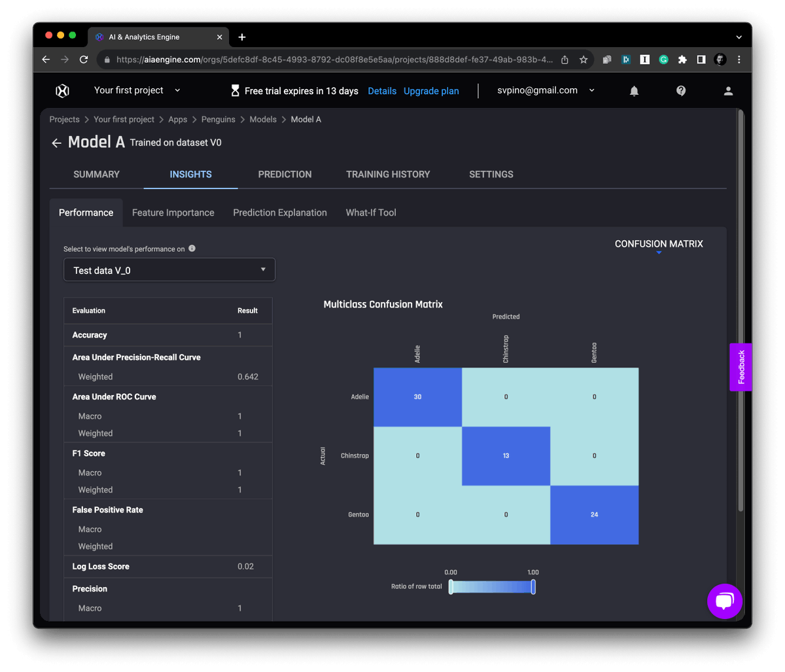Bookmark this page with star icon

click(x=584, y=60)
